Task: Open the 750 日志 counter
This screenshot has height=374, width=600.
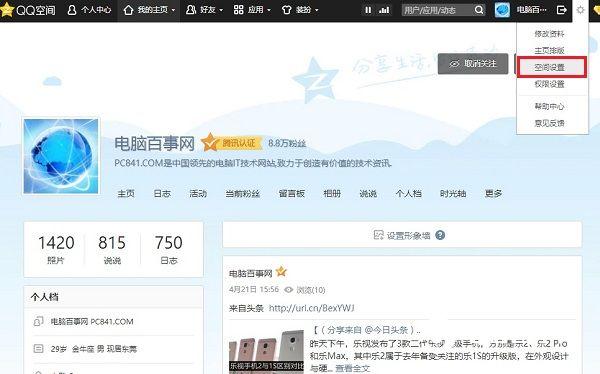Action: pyautogui.click(x=168, y=249)
